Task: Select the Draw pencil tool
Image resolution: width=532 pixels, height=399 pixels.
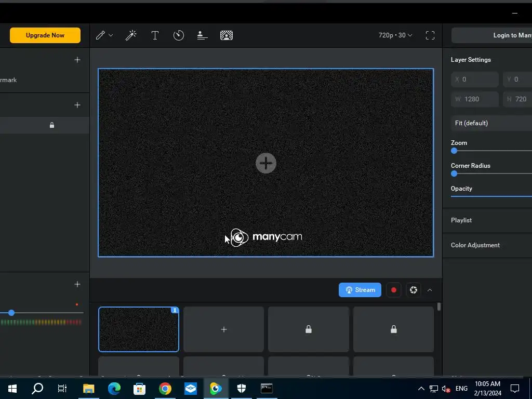Action: pos(100,35)
